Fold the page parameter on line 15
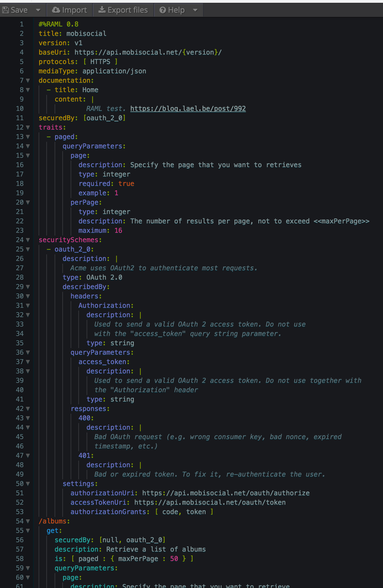This screenshot has height=588, width=383. pos(28,156)
